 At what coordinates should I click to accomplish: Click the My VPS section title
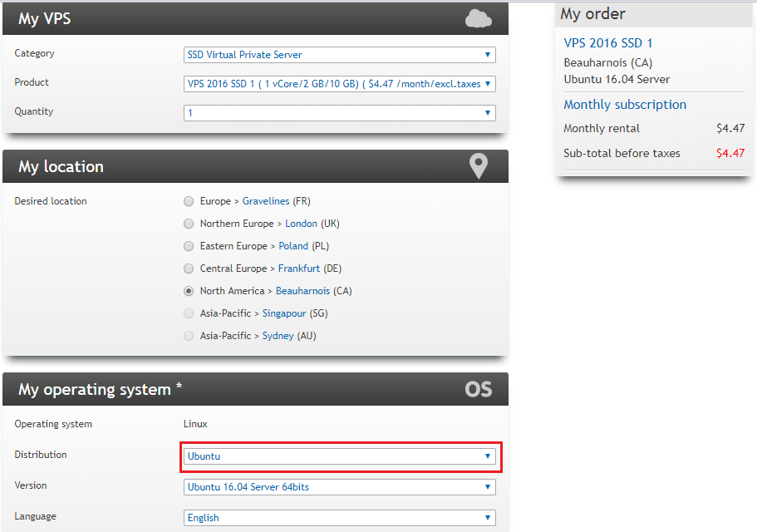tap(44, 19)
